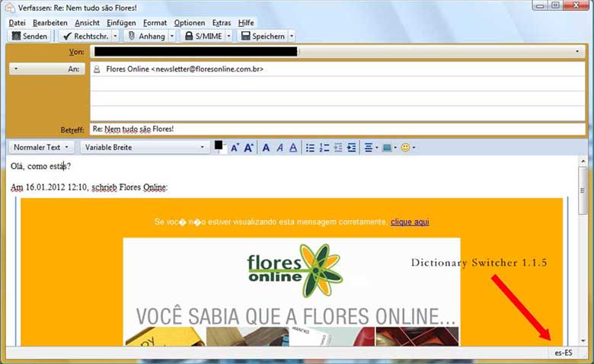Open the Format menu
This screenshot has height=364, width=594.
point(155,23)
